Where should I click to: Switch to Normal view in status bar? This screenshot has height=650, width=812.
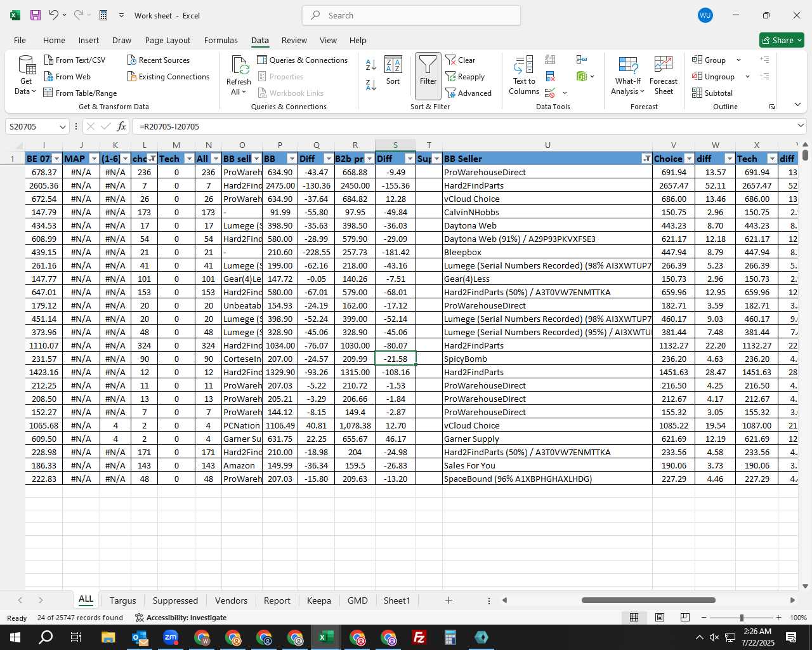click(x=634, y=618)
